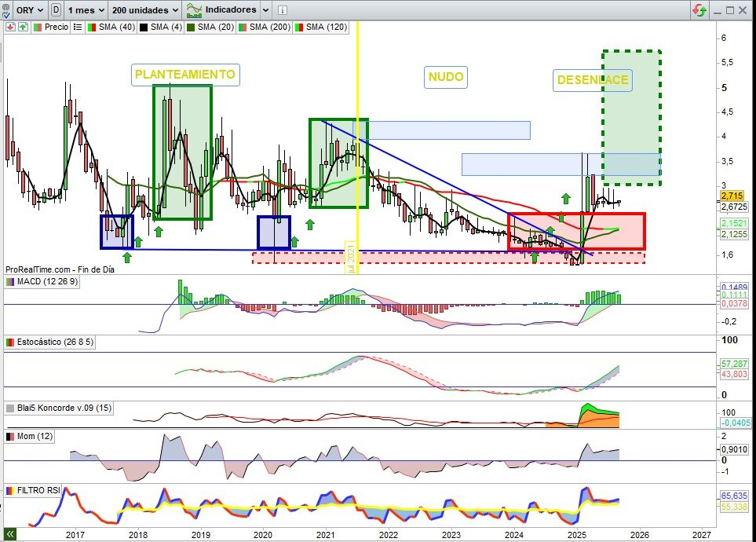Click the red-green refresh arrows icon
This screenshot has height=542, width=756.
tap(699, 9)
